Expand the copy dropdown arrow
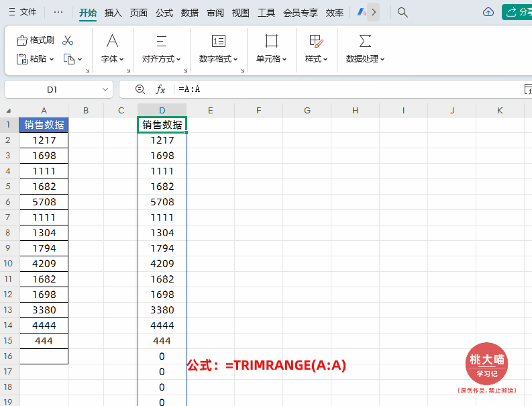This screenshot has width=532, height=406. (80, 60)
